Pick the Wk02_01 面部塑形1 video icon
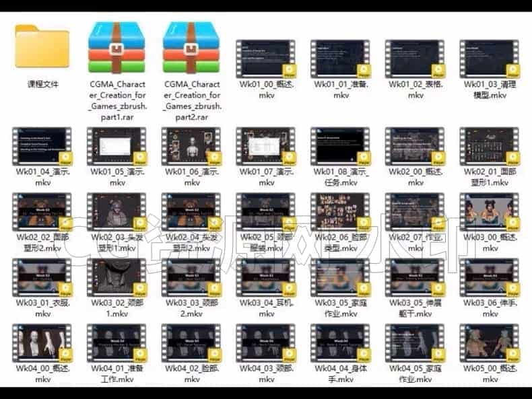The image size is (532, 399). click(490, 147)
